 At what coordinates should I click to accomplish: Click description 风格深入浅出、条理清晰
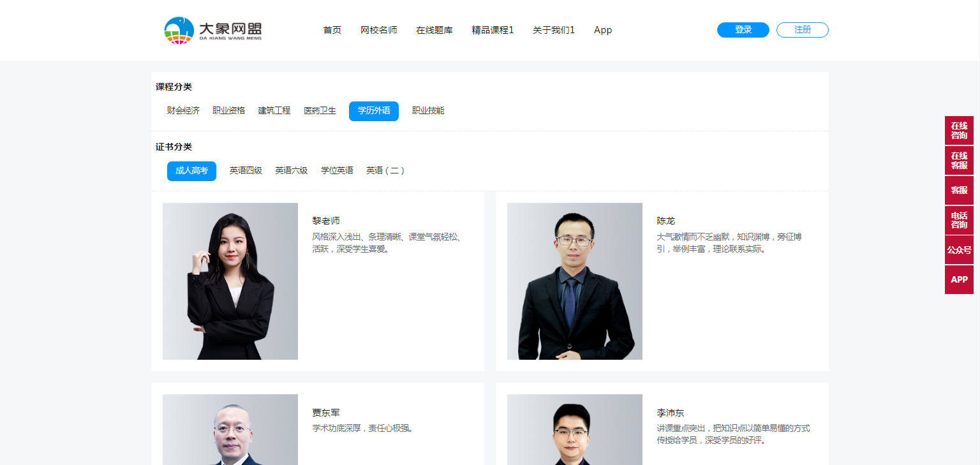(x=387, y=243)
